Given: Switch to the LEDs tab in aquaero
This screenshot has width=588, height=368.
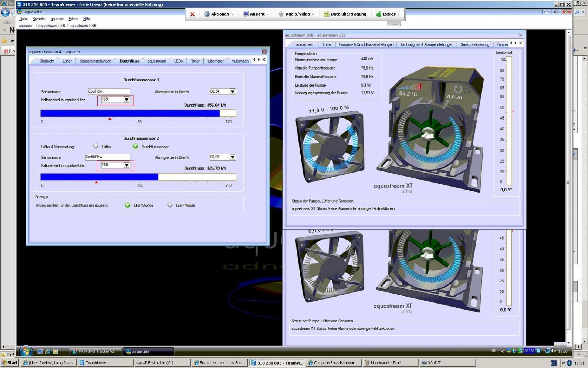Looking at the screenshot, I should point(178,61).
